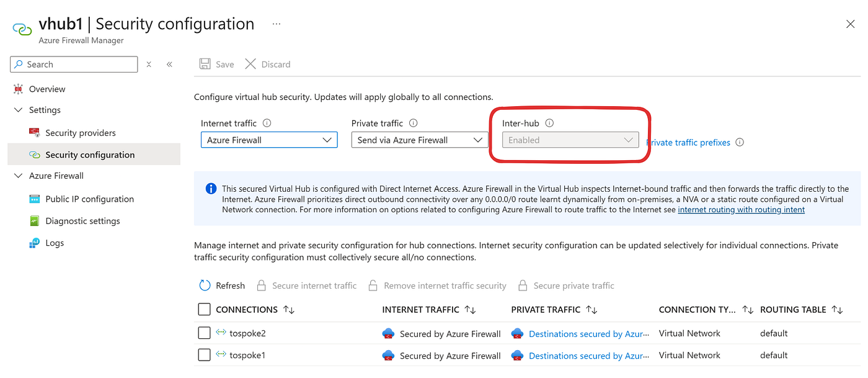Open Public IP configuration
The height and width of the screenshot is (378, 868).
pyautogui.click(x=89, y=199)
